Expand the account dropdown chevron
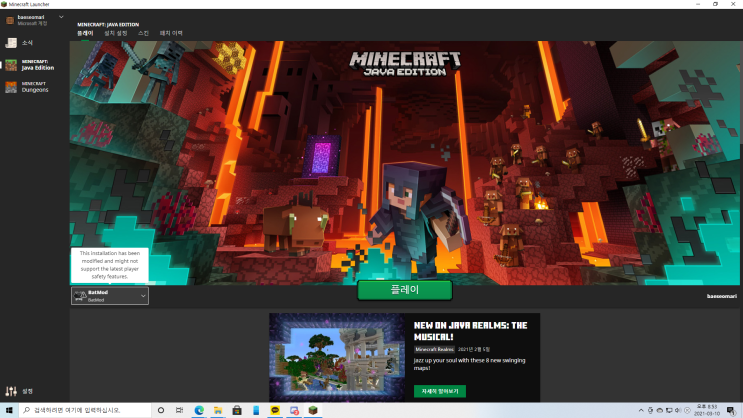This screenshot has height=418, width=743. coord(61,18)
